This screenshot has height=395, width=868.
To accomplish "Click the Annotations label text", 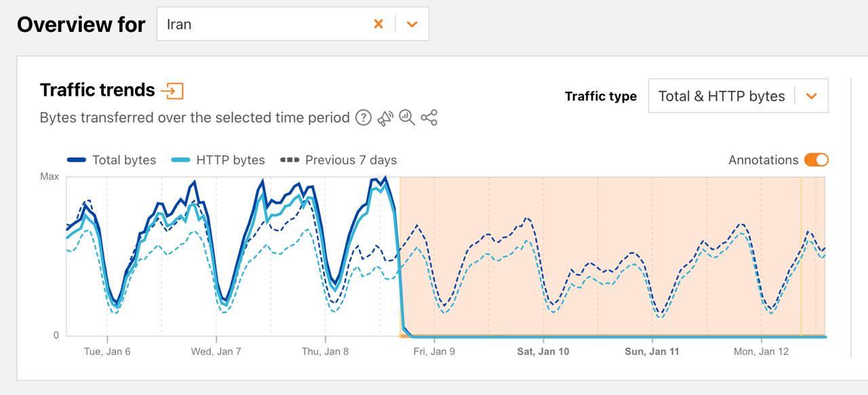I will point(763,160).
